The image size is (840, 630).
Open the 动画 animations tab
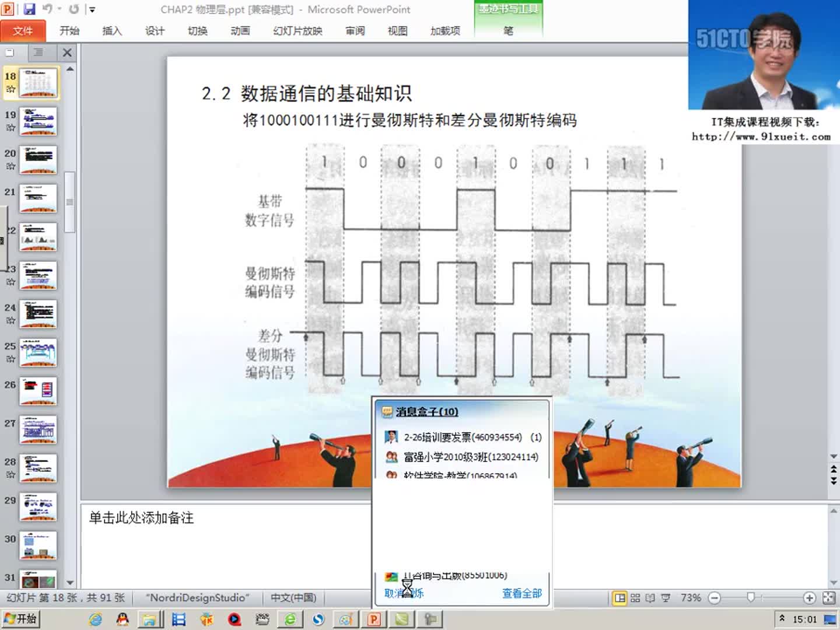click(240, 31)
